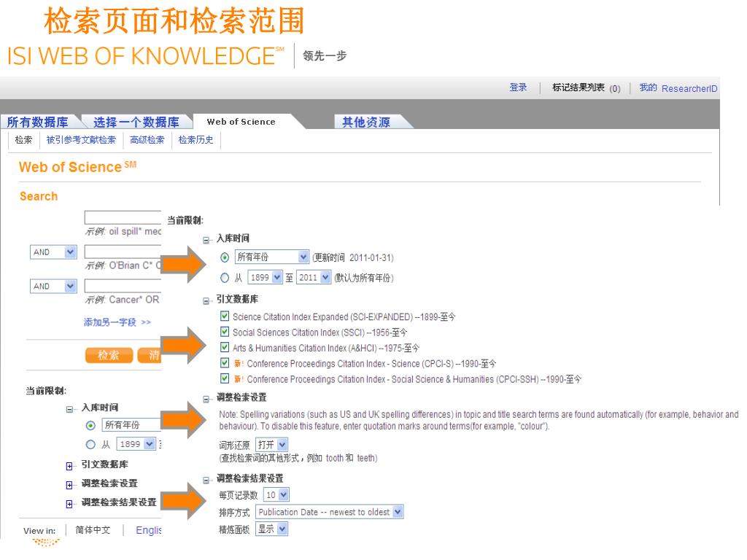This screenshot has width=747, height=560.
Task: Click the update time text 2011-01-31
Action: (x=353, y=257)
